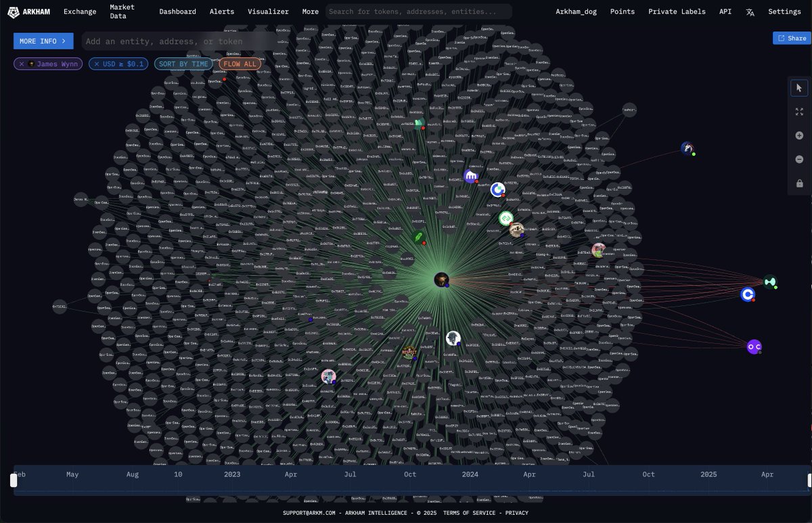Select the isolated gray node at far left
Image resolution: width=812 pixels, height=523 pixels.
click(x=60, y=306)
